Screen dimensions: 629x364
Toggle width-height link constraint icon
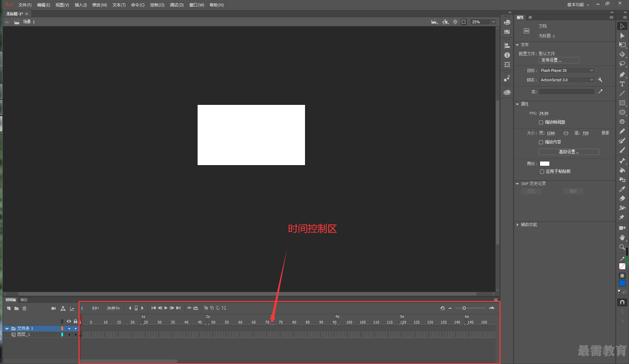566,133
